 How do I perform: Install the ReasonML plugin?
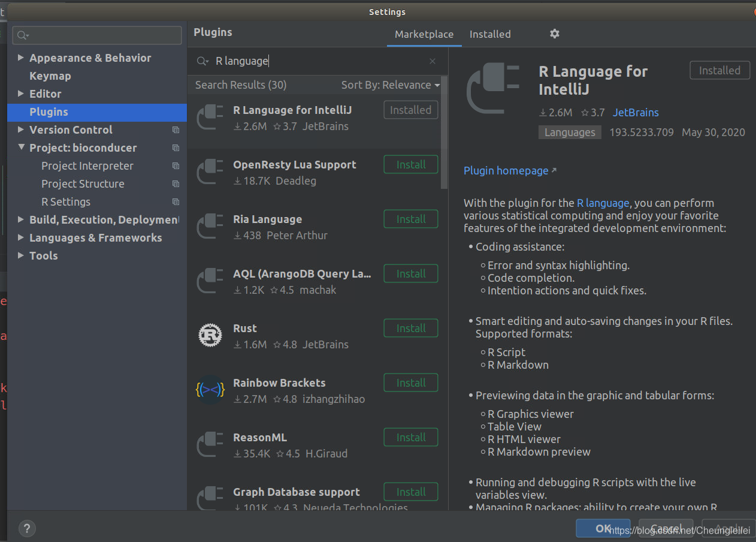click(411, 437)
